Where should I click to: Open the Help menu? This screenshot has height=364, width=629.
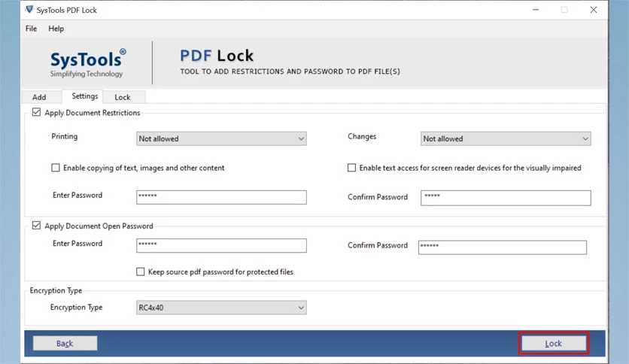(56, 29)
